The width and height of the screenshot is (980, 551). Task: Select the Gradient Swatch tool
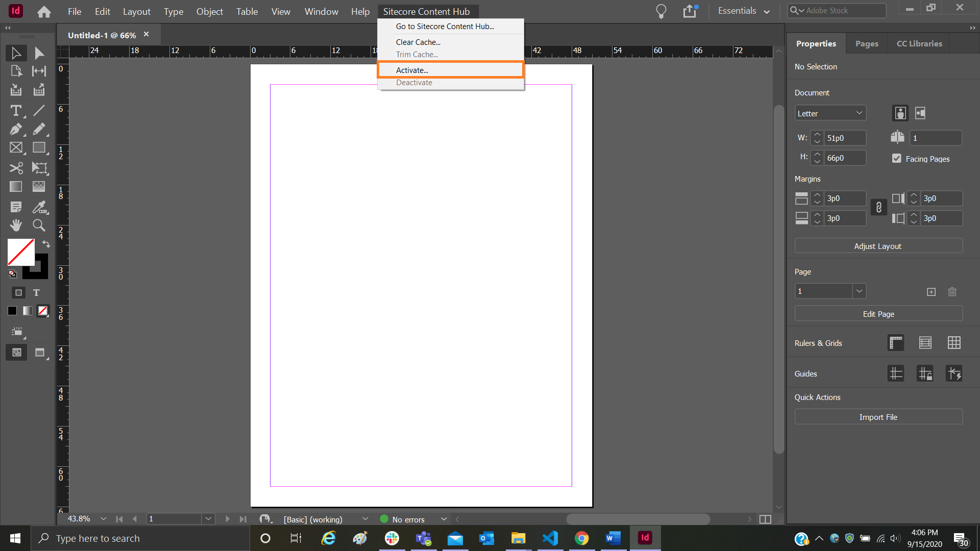point(16,187)
